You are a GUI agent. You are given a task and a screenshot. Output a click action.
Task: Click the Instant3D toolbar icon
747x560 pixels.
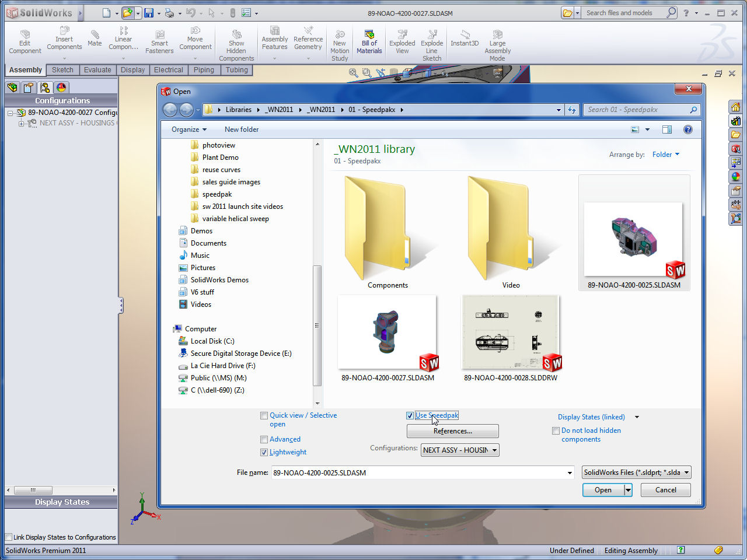click(465, 38)
